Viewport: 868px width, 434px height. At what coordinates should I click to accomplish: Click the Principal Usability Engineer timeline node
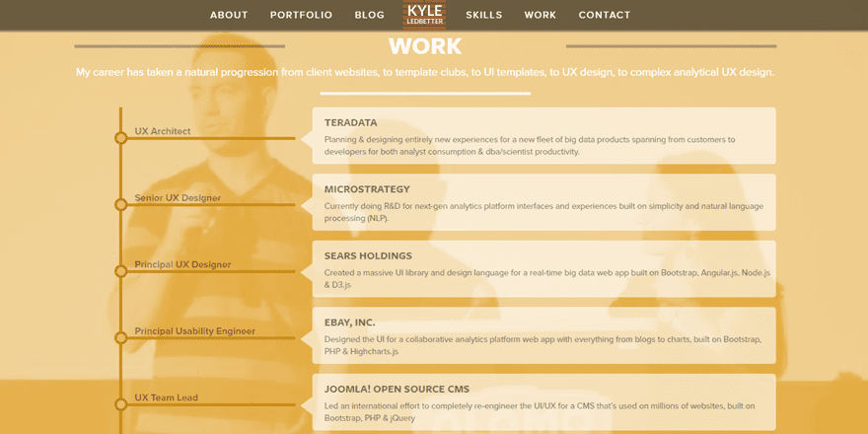120,337
